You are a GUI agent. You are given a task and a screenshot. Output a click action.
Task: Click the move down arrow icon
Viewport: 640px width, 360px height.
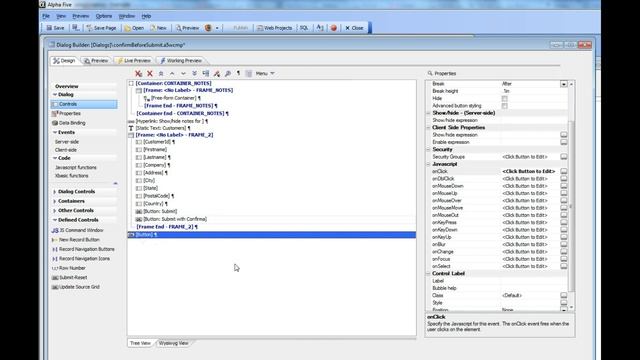183,73
